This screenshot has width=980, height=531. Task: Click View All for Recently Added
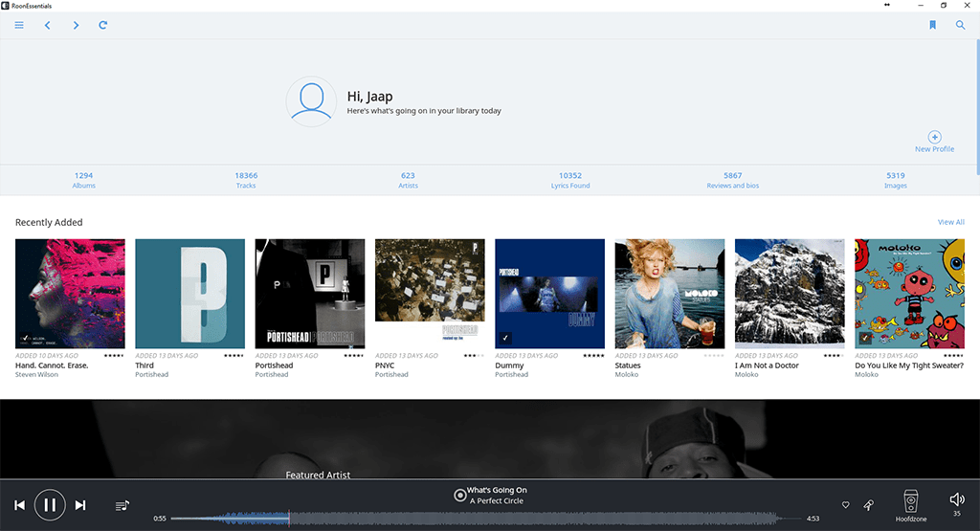pos(950,222)
